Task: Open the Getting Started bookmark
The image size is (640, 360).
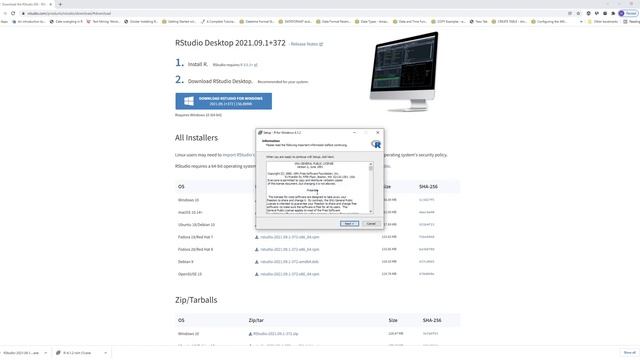Action: [179, 22]
